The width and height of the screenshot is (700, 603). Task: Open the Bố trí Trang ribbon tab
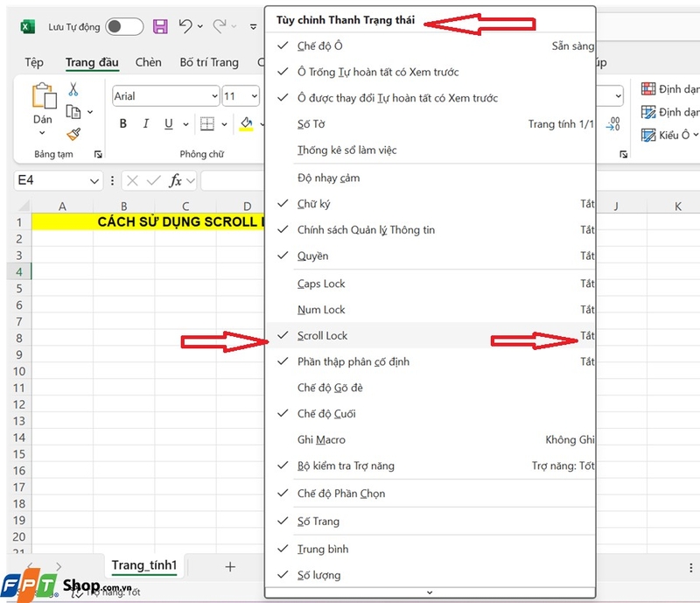209,62
